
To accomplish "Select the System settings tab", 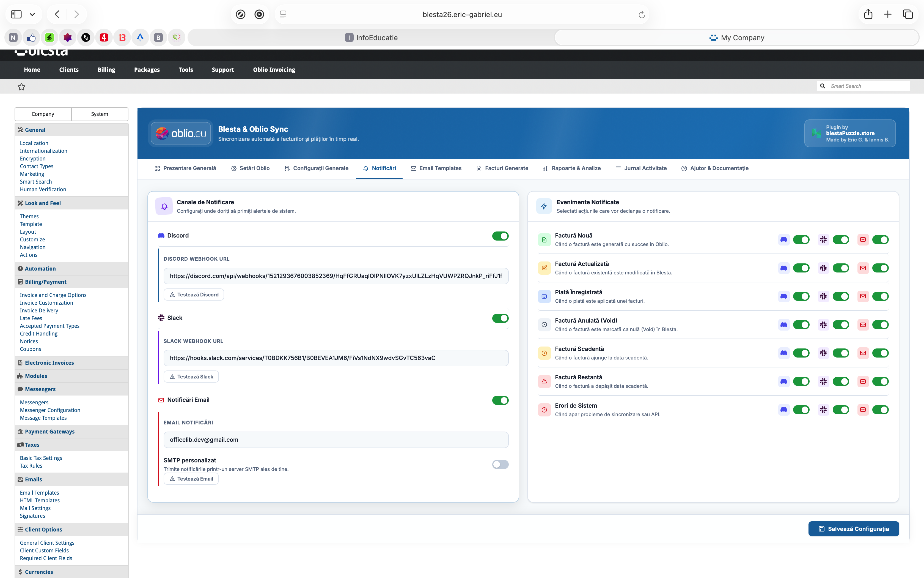I will 100,114.
